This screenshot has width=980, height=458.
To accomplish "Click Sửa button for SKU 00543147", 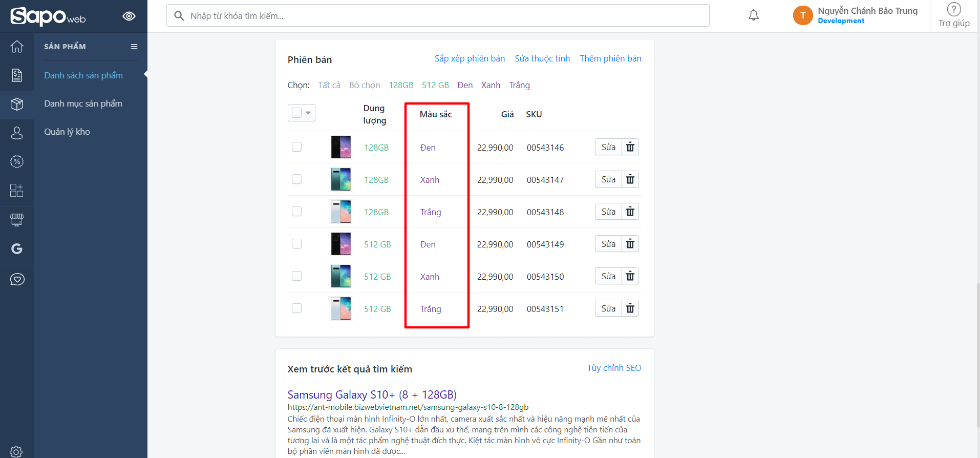I will pos(608,179).
